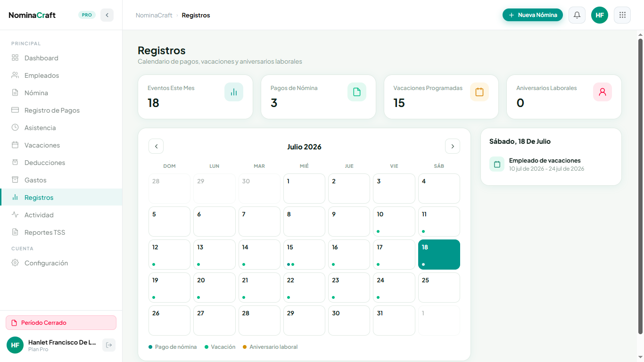The image size is (644, 362).
Task: Click the HF avatar in the top bar
Action: click(x=600, y=15)
